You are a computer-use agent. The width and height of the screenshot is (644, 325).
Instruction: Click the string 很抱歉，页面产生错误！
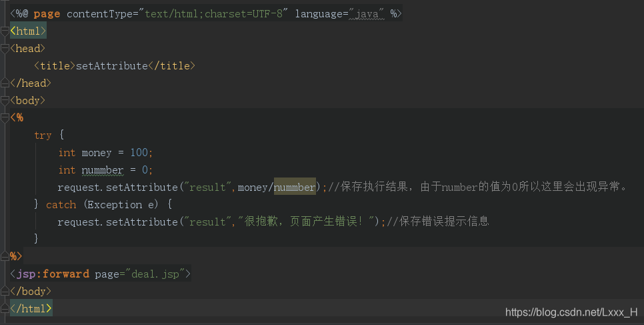[x=306, y=222]
